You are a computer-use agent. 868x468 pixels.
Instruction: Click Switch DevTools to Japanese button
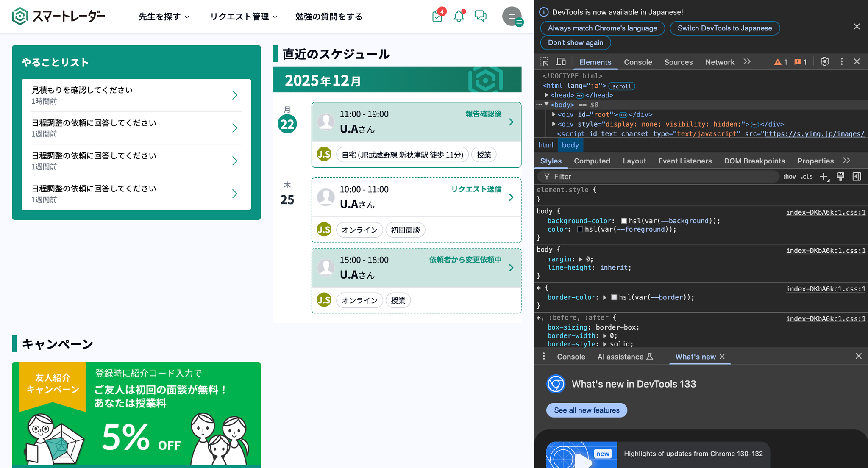pos(724,28)
